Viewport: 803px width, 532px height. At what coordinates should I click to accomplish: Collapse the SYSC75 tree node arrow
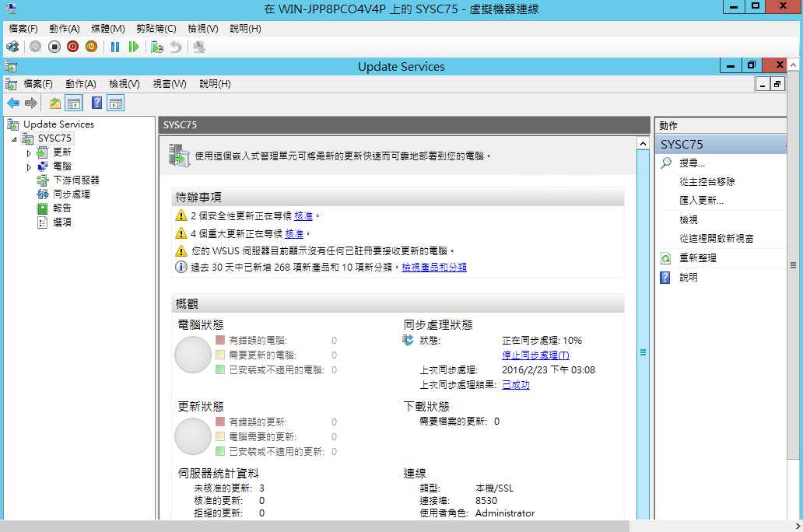pos(14,138)
